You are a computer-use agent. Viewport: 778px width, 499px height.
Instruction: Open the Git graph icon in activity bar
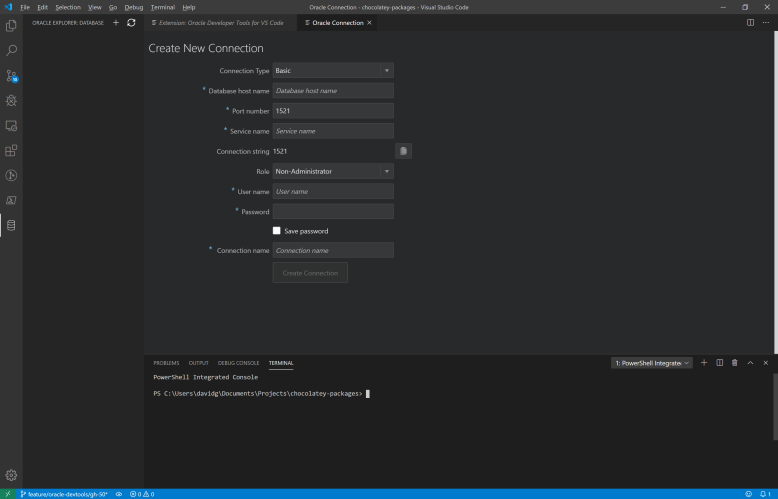click(x=11, y=175)
